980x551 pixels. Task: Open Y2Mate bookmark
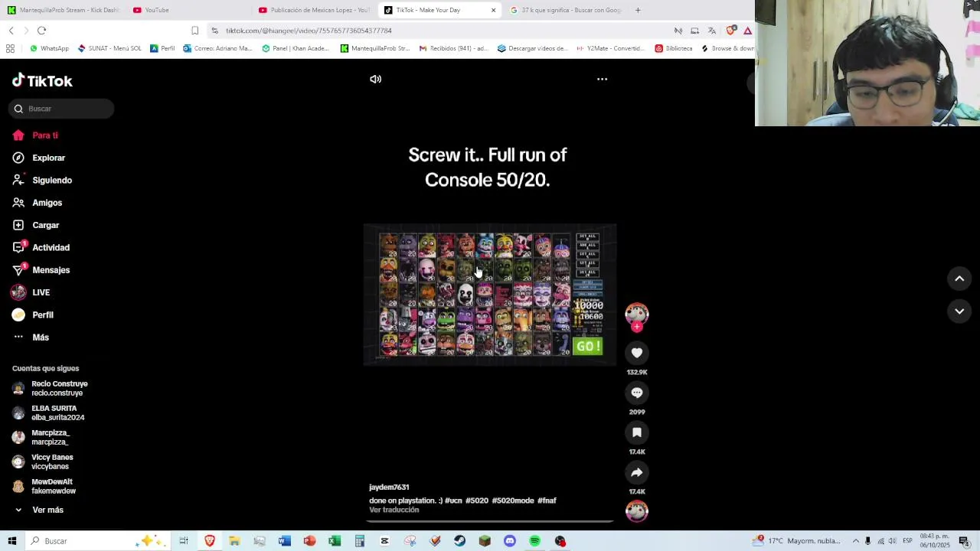point(609,48)
